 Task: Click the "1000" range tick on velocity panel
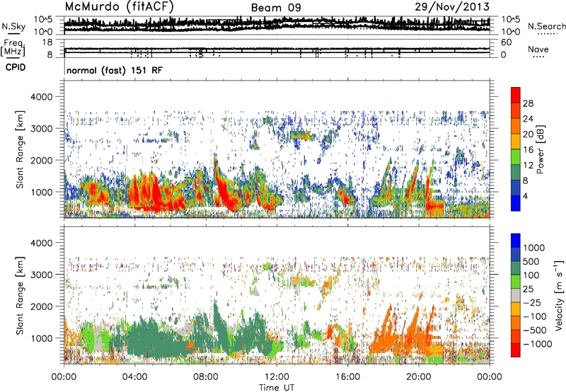pyautogui.click(x=41, y=338)
